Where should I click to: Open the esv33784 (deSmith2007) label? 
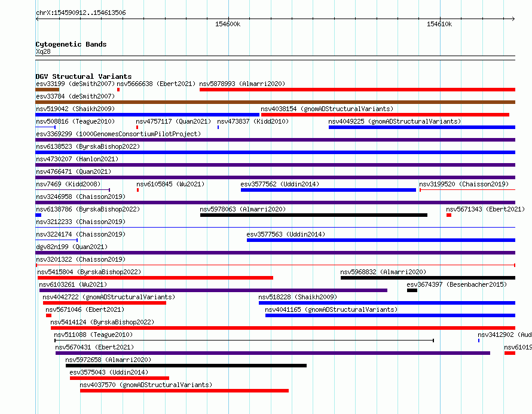point(75,96)
